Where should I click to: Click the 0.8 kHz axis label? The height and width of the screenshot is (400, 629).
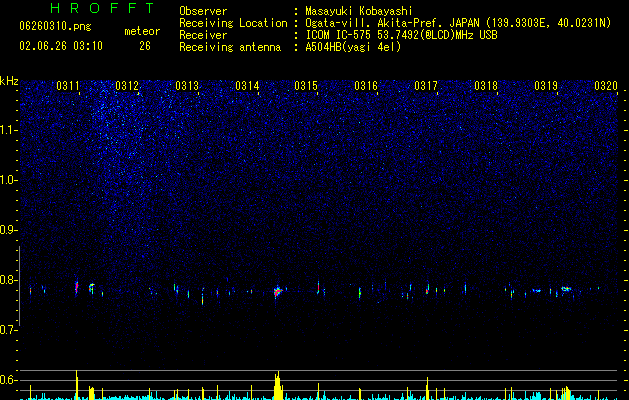(x=9, y=280)
